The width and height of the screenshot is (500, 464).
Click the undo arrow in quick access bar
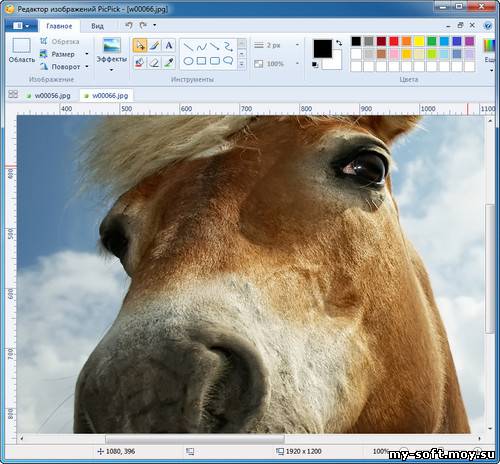129,25
